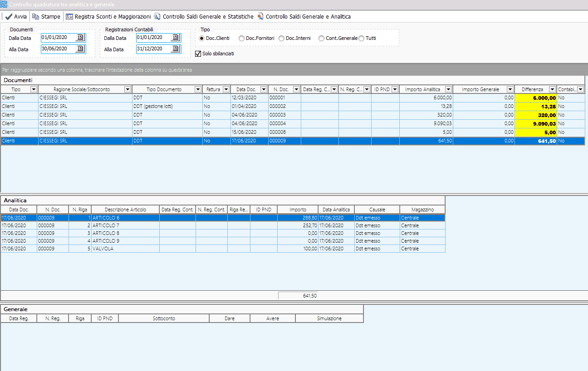Edit Documenti Dalla Data field 01/01/2020
The image size is (588, 371).
coord(58,38)
